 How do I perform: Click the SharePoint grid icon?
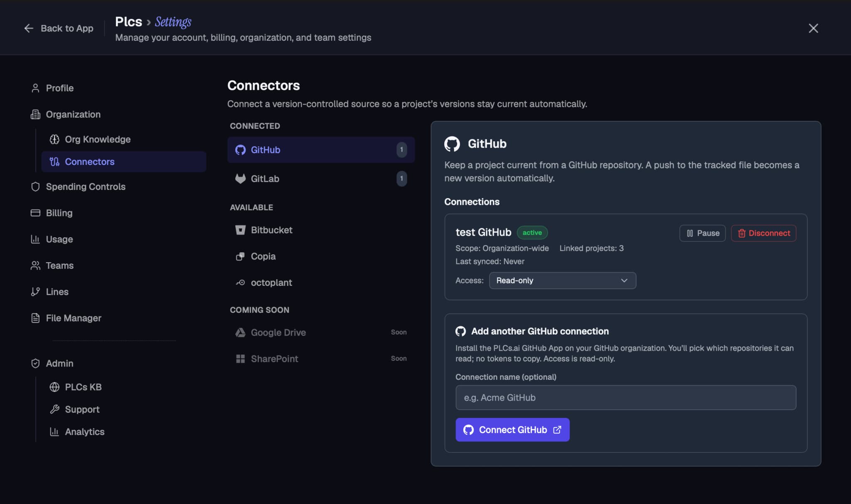click(240, 359)
